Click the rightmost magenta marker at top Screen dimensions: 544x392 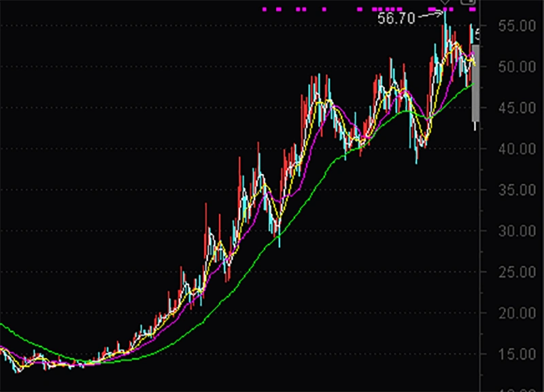pyautogui.click(x=473, y=10)
